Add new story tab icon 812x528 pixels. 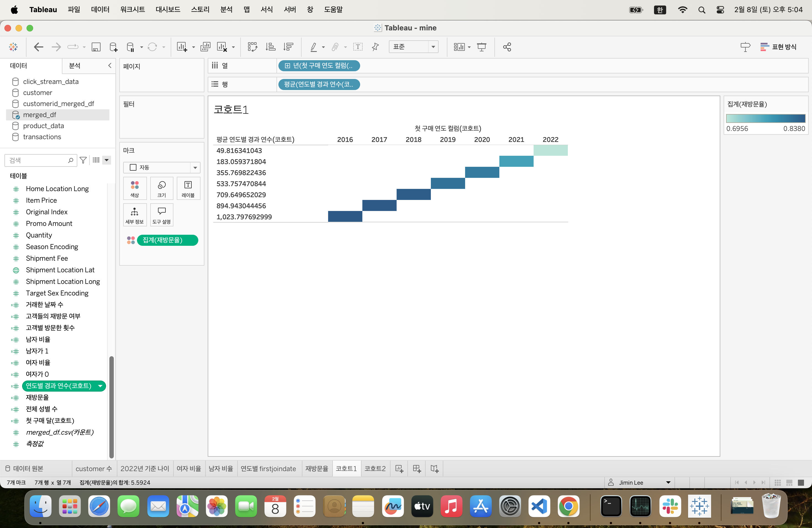pos(434,469)
